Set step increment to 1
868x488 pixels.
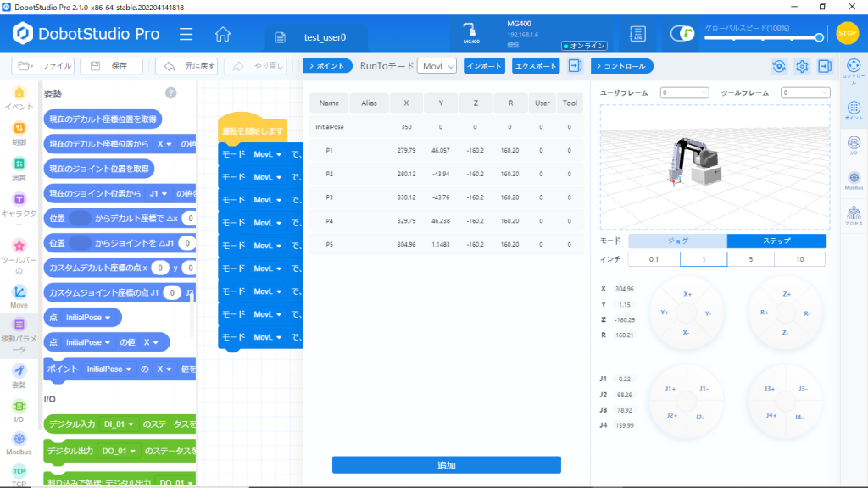click(x=704, y=259)
